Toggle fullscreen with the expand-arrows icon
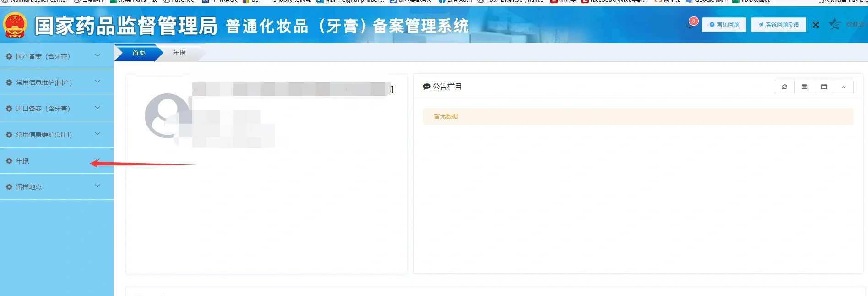Screen dimensions: 868x296 [816, 25]
